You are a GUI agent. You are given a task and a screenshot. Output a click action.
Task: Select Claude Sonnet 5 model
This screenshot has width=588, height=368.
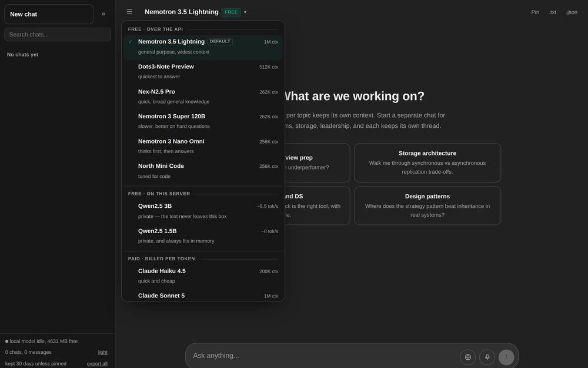pyautogui.click(x=203, y=296)
